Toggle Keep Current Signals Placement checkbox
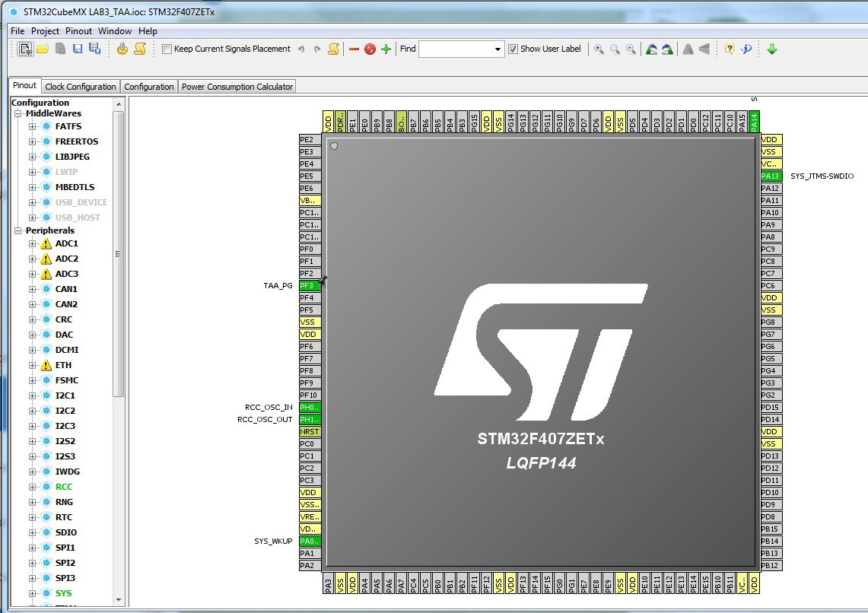This screenshot has width=868, height=613. pyautogui.click(x=167, y=49)
